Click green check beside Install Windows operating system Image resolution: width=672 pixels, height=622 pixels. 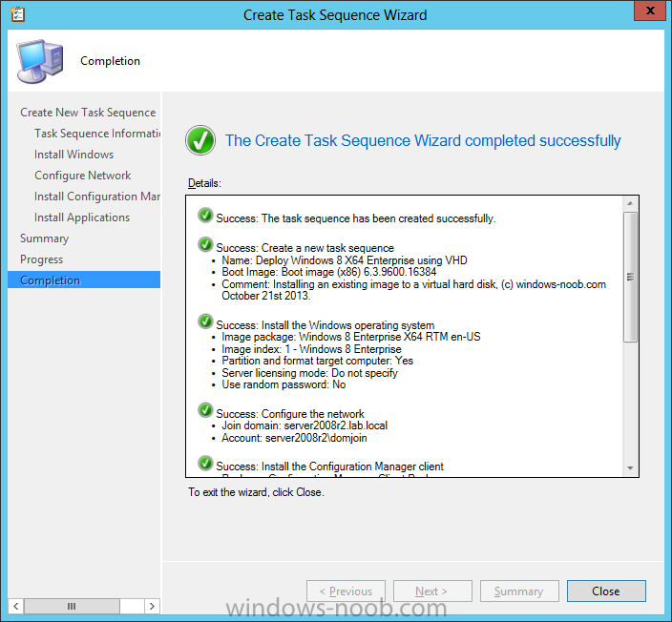[205, 321]
